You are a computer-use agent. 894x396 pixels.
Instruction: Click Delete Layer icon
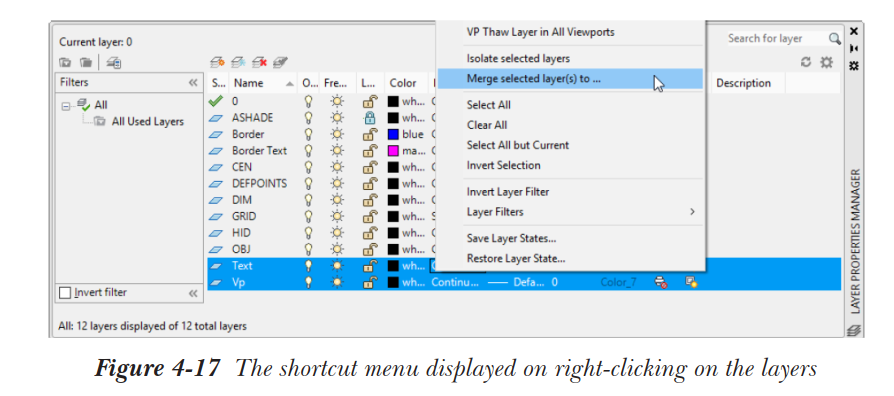click(x=259, y=62)
